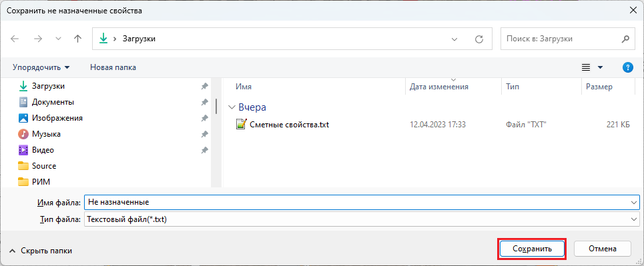This screenshot has height=266, width=644.
Task: Close the save dialog window
Action: tap(633, 11)
